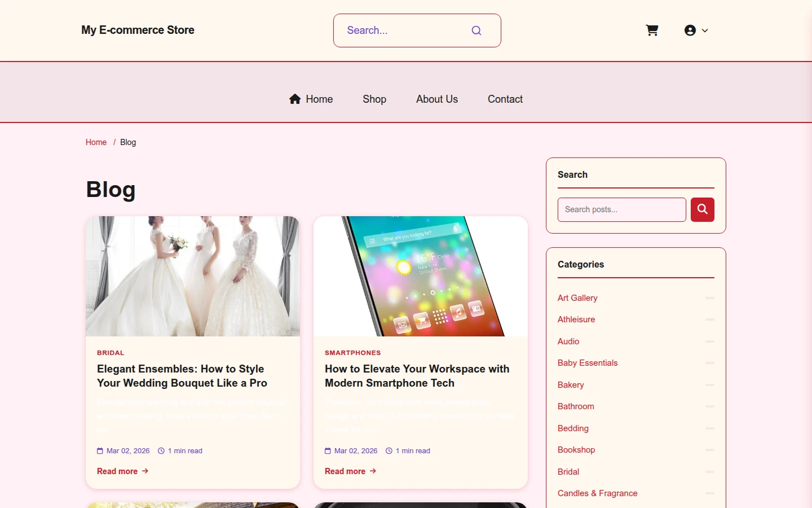Click Read more on Bridal post
This screenshot has width=812, height=508.
coord(117,471)
